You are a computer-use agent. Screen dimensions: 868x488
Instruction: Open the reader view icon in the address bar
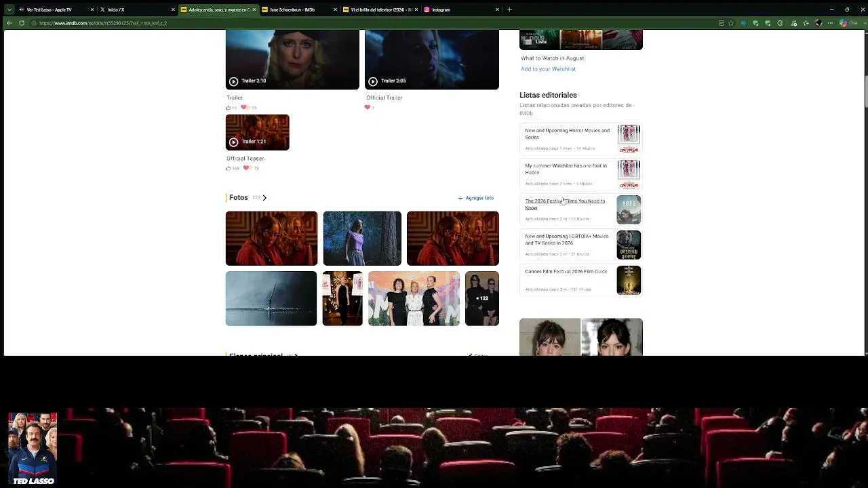pyautogui.click(x=721, y=23)
